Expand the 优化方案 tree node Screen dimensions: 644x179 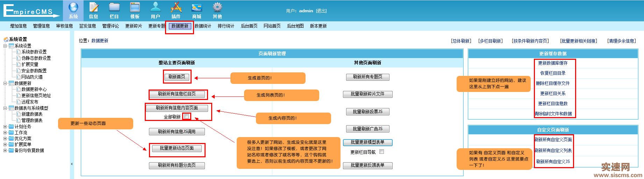click(5, 138)
